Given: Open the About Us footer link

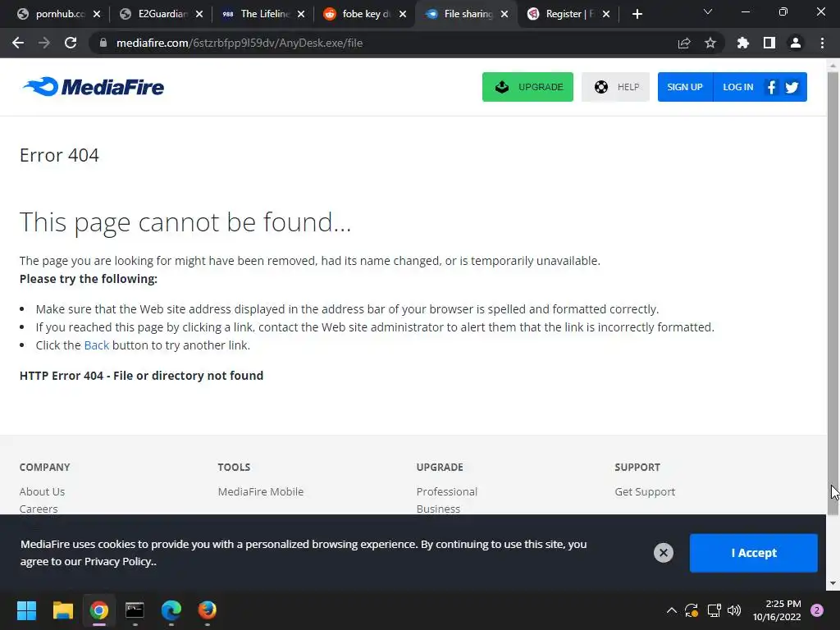Looking at the screenshot, I should [x=43, y=491].
